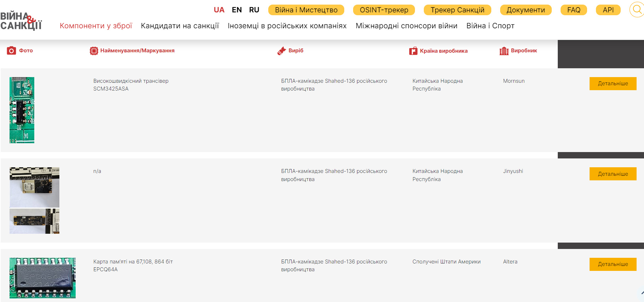Click the flag icon by Країна виробника

[x=413, y=51]
